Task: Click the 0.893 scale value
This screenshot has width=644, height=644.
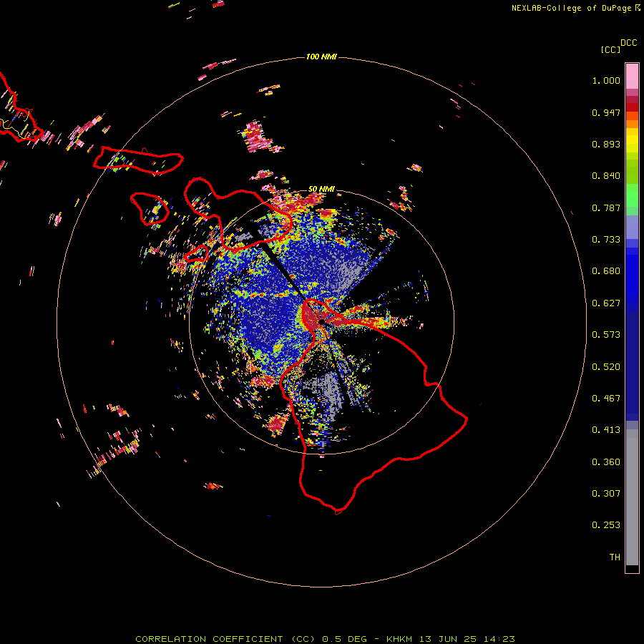Action: coord(606,144)
